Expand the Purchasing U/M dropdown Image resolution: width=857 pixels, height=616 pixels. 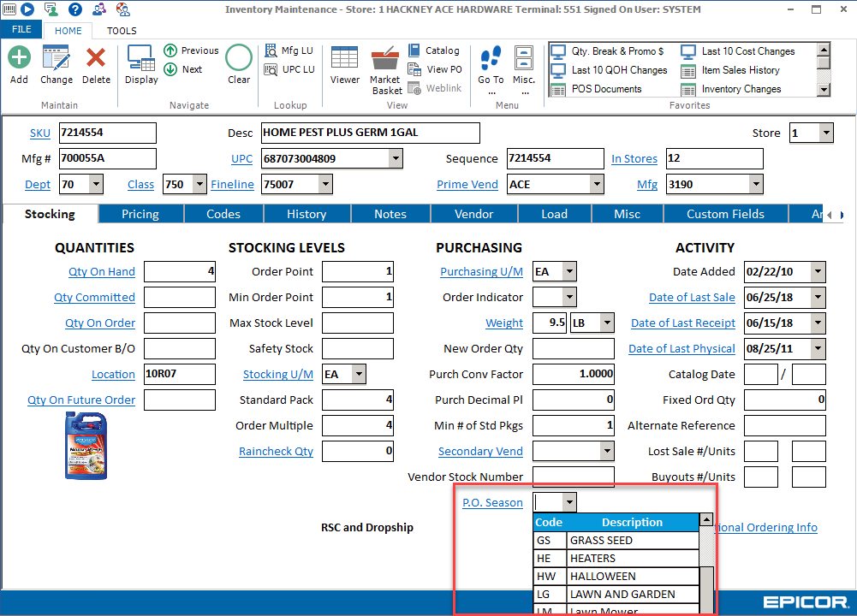click(x=569, y=271)
